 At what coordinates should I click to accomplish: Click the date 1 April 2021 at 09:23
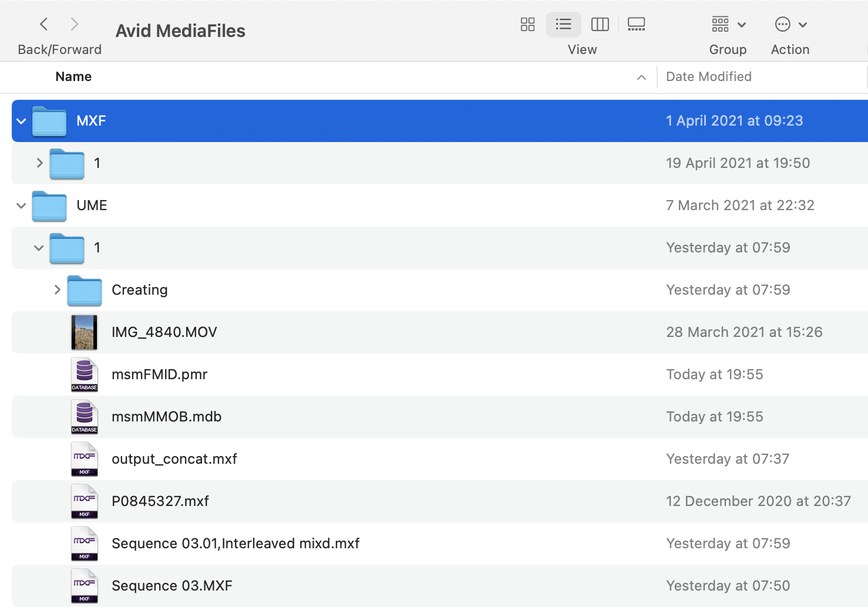(x=734, y=121)
